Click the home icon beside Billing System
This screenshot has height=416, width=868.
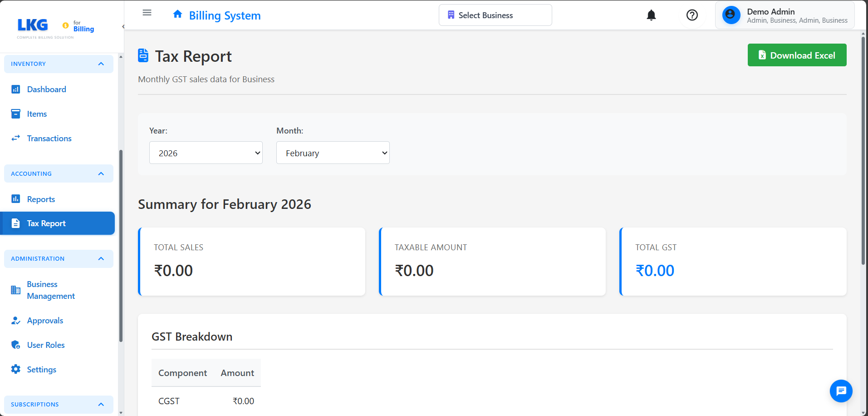pyautogui.click(x=177, y=15)
